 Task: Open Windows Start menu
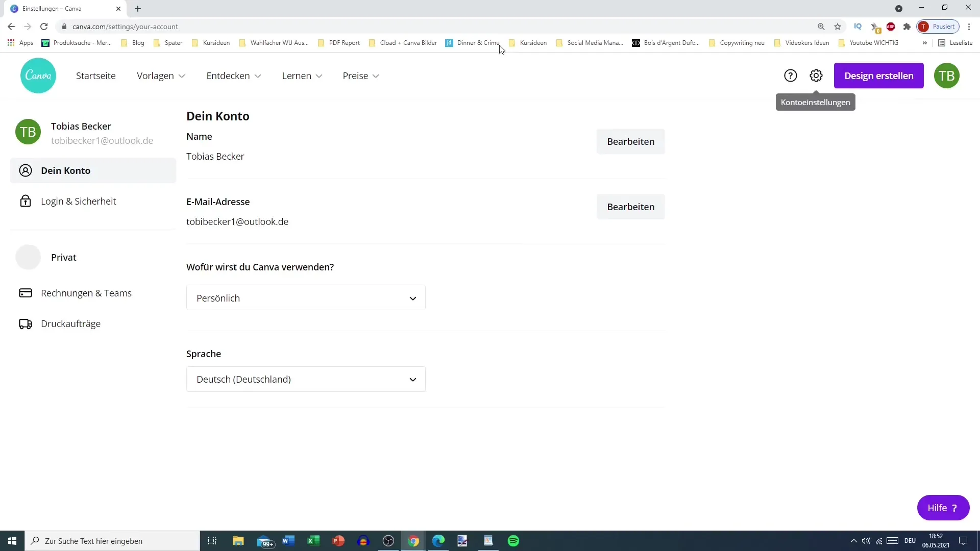[12, 541]
